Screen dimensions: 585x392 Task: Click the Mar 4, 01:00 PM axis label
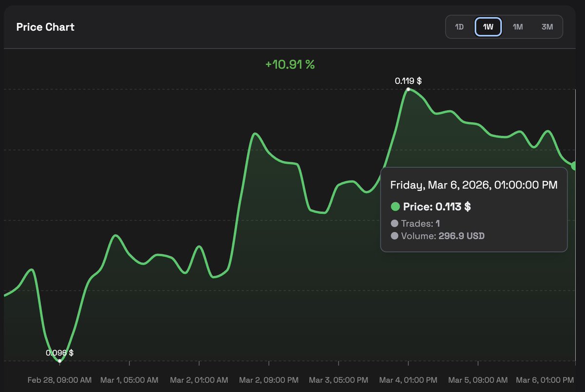pos(409,380)
